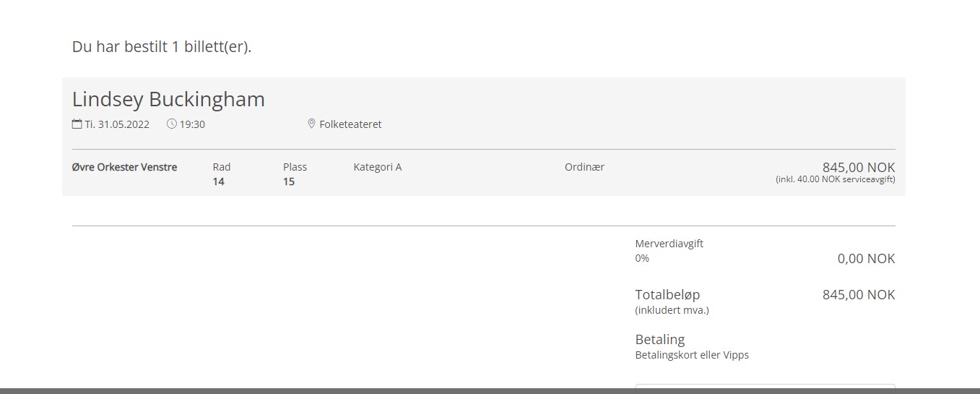
Task: Click the Rad label
Action: (x=222, y=167)
